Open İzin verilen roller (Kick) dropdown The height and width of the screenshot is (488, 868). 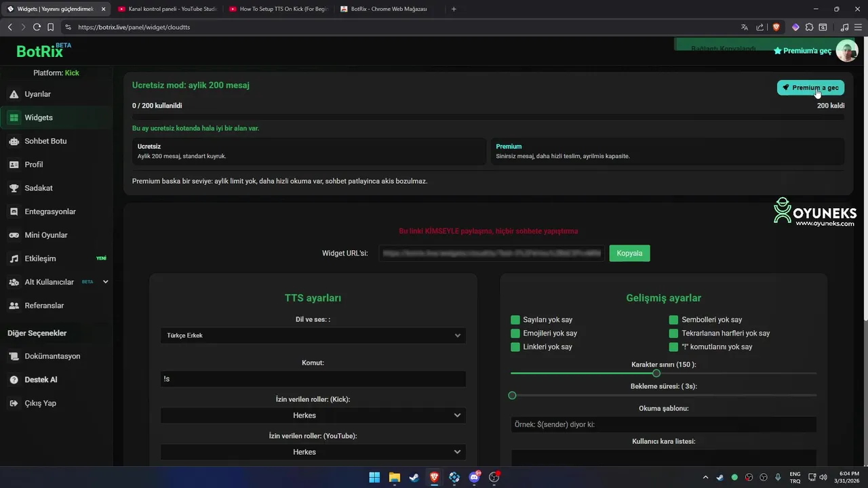coord(313,415)
